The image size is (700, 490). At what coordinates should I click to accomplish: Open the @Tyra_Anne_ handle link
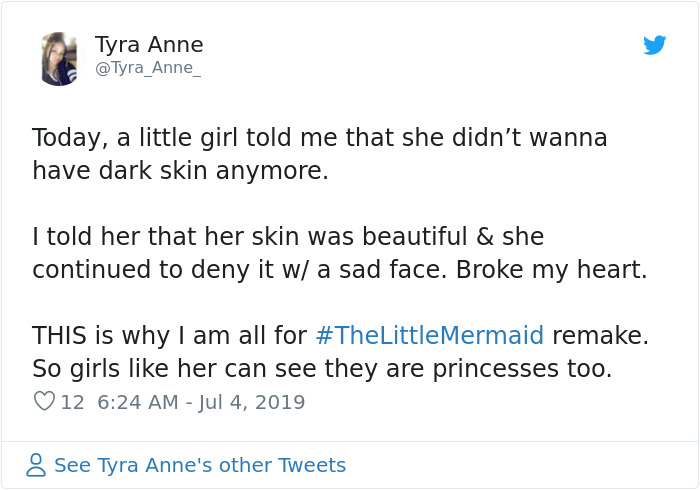point(148,68)
